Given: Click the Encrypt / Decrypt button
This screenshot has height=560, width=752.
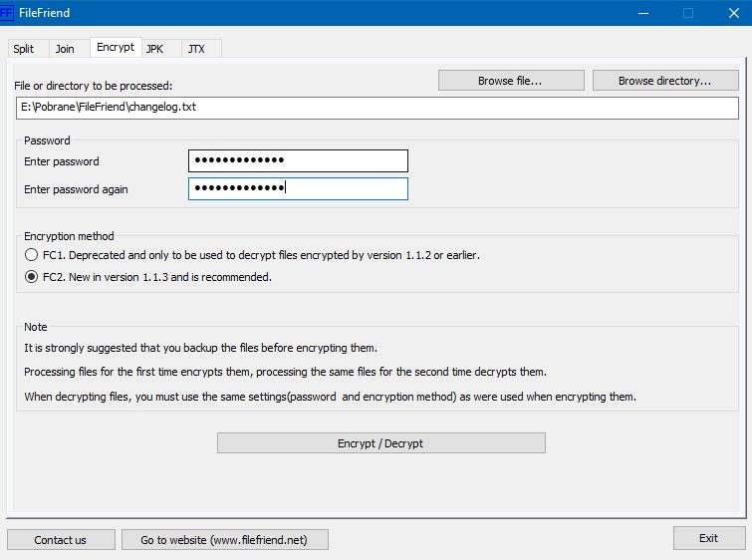Looking at the screenshot, I should pos(380,442).
